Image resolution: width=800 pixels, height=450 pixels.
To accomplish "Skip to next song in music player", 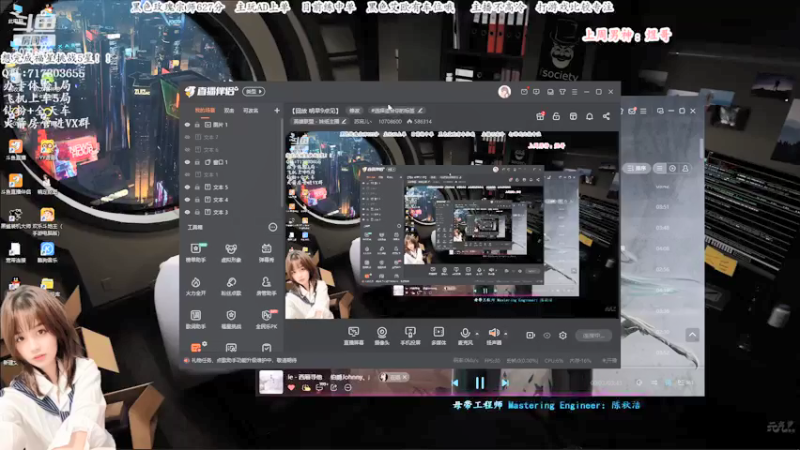I will tap(505, 383).
